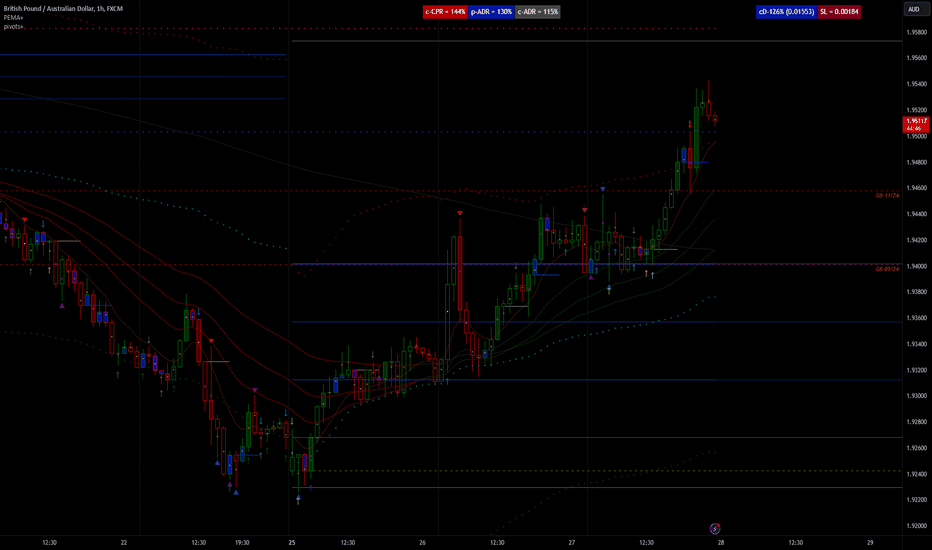The width and height of the screenshot is (932, 550).
Task: Click the 1.93000 price scale value
Action: tap(917, 395)
